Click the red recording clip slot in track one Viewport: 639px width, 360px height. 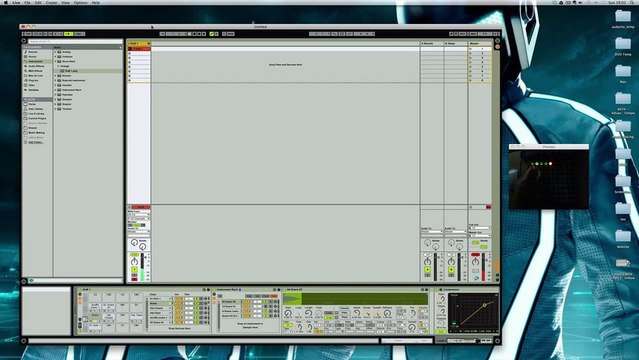tap(139, 49)
